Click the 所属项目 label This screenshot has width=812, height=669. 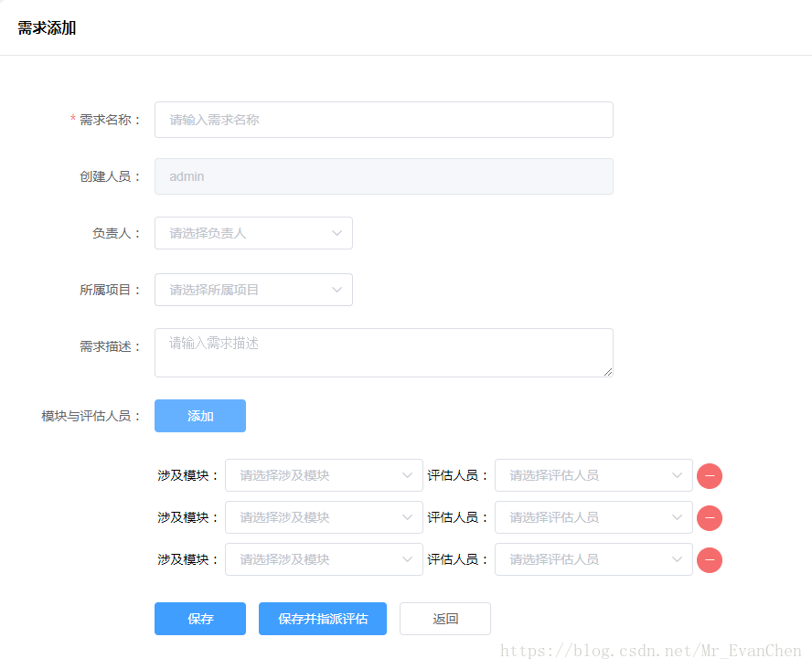tap(110, 290)
